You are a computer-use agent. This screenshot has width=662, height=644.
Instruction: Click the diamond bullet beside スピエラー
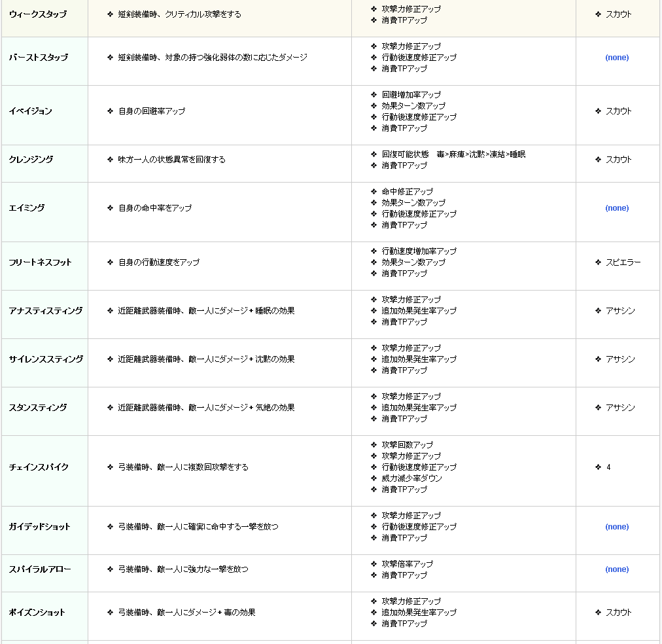tap(598, 262)
